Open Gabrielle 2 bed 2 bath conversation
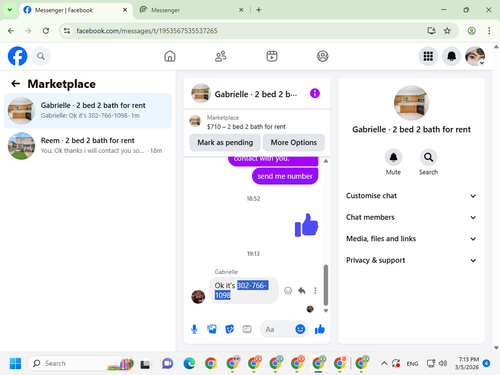The width and height of the screenshot is (500, 375). pyautogui.click(x=88, y=111)
